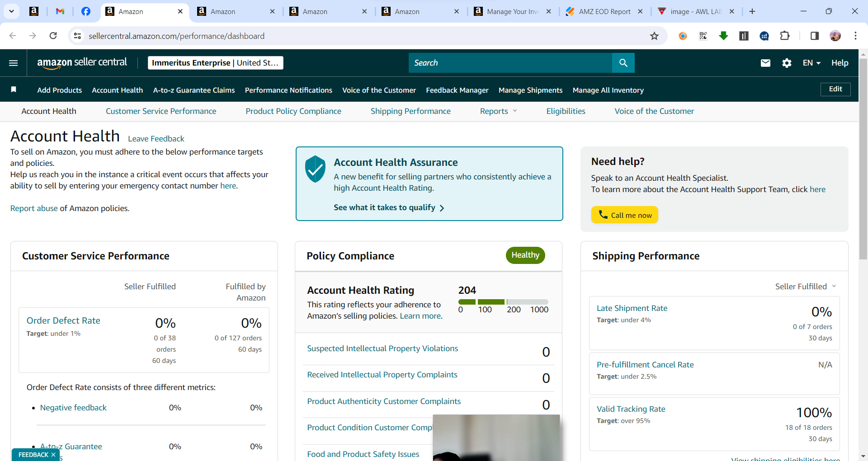
Task: Click into the Seller Central search field
Action: pyautogui.click(x=510, y=63)
